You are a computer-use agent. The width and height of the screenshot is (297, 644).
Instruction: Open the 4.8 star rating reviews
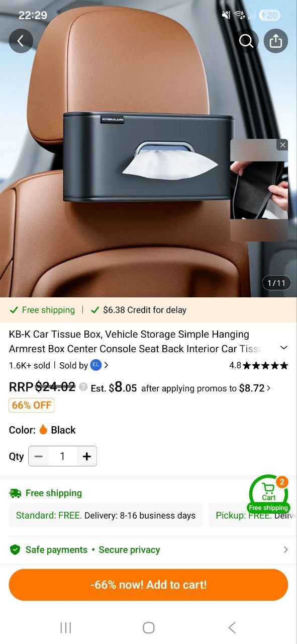tap(258, 365)
